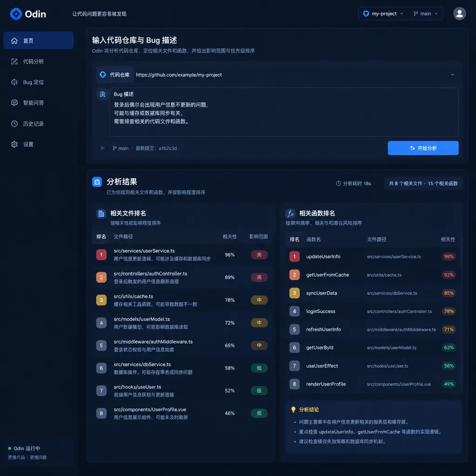Click the 98% relevance badge for updateUserInfo
The height and width of the screenshot is (476, 476).
pyautogui.click(x=449, y=257)
